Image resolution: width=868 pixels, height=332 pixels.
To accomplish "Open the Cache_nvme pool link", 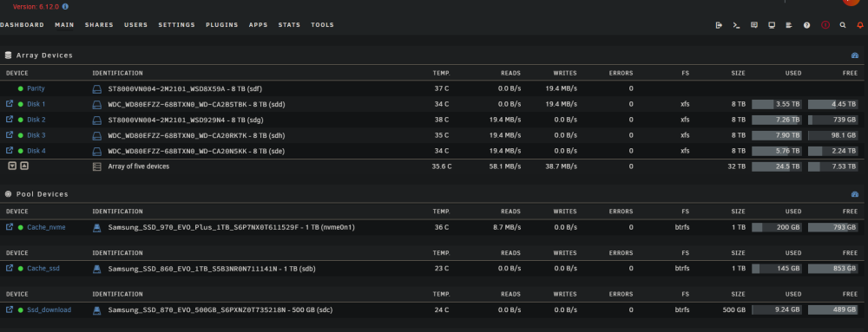I will point(47,227).
